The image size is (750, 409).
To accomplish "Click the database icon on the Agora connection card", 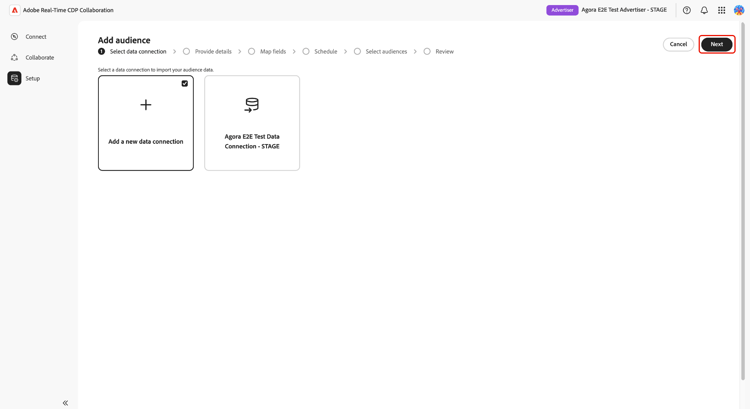I will click(x=252, y=105).
